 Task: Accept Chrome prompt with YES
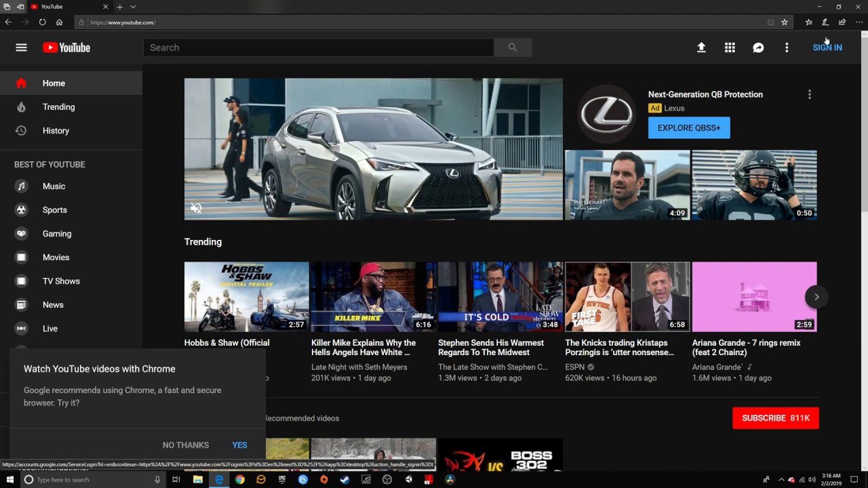click(239, 445)
